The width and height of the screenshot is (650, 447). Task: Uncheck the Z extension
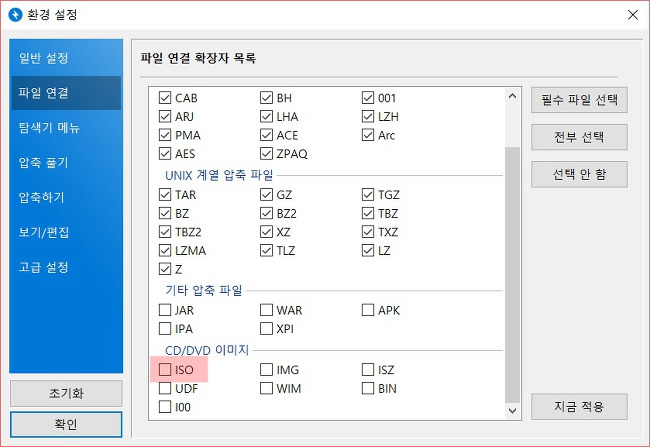pos(165,269)
